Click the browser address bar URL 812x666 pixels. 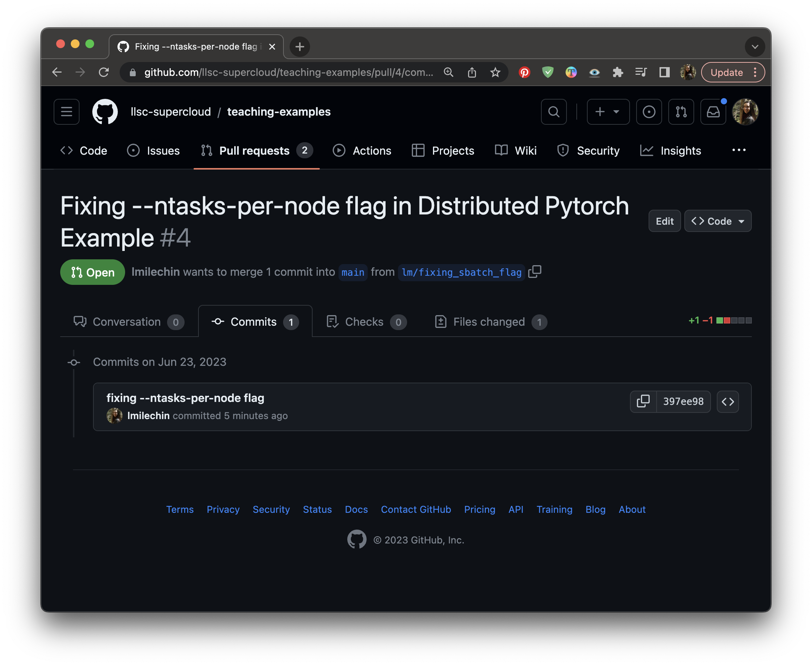pos(289,72)
